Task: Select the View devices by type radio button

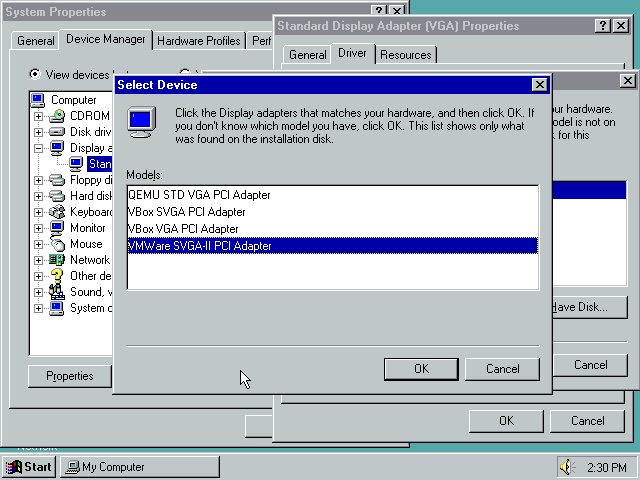Action: 35,74
